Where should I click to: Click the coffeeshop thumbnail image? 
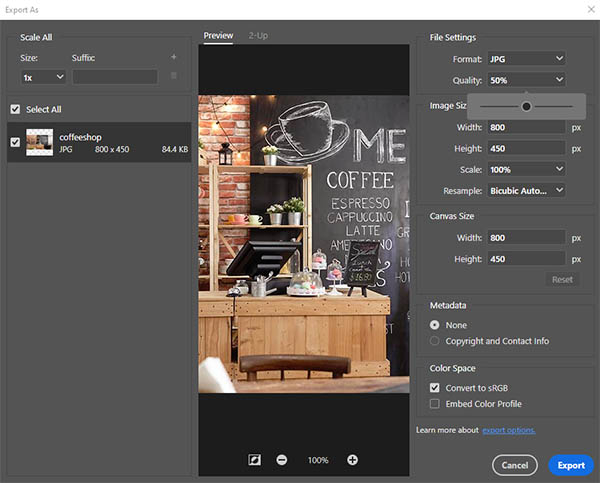point(40,143)
